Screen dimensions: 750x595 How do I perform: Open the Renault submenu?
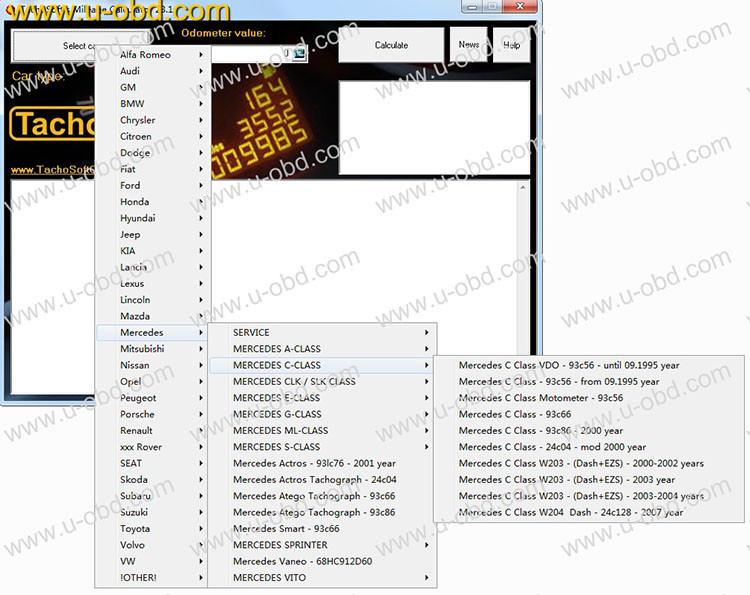pos(153,430)
